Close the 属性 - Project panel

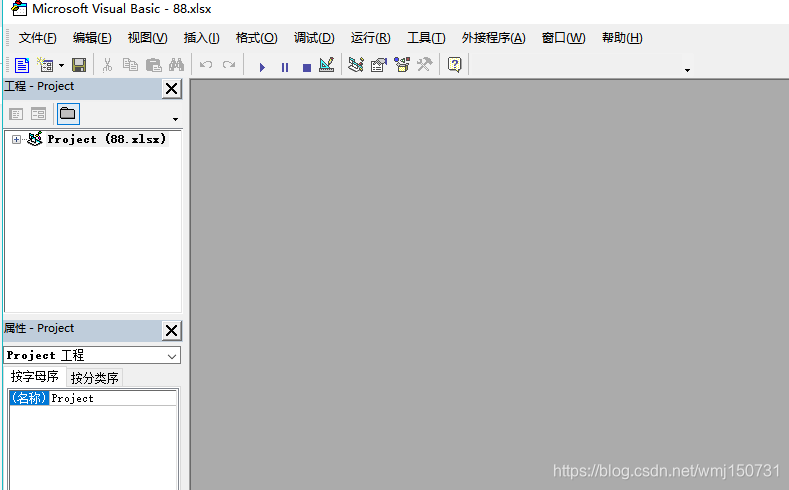coord(172,331)
